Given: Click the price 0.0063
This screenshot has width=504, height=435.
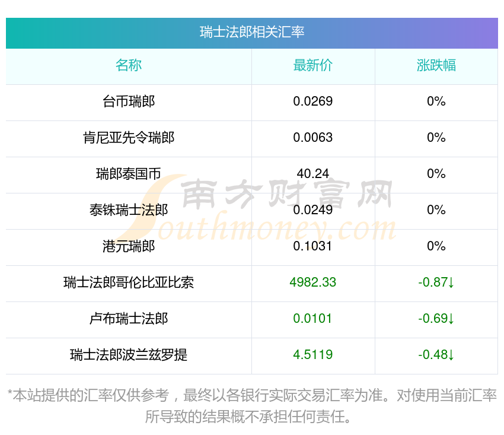Looking at the screenshot, I should (x=312, y=138).
